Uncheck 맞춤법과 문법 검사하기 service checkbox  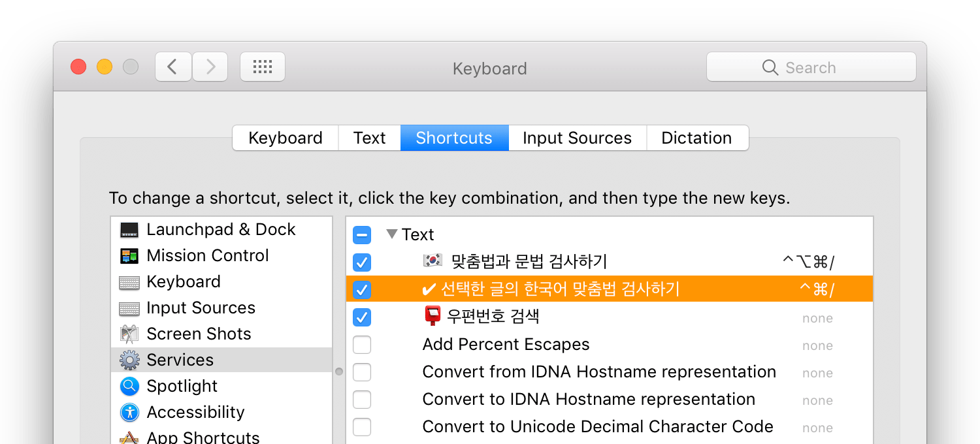tap(362, 262)
